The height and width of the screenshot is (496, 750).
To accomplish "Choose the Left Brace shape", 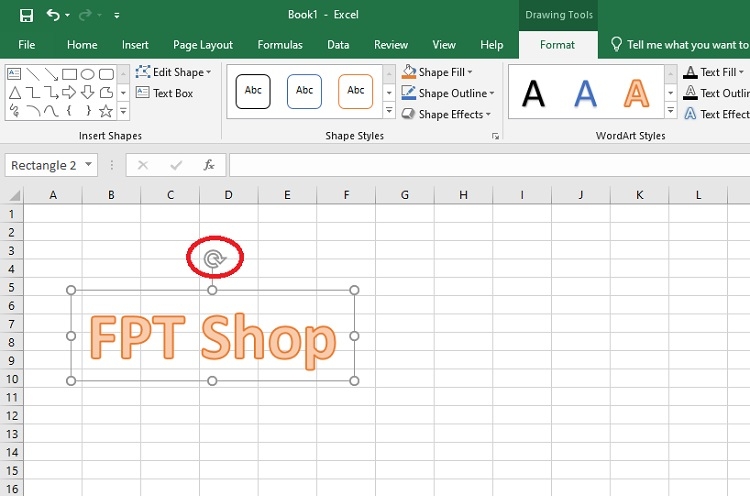I will [x=69, y=111].
